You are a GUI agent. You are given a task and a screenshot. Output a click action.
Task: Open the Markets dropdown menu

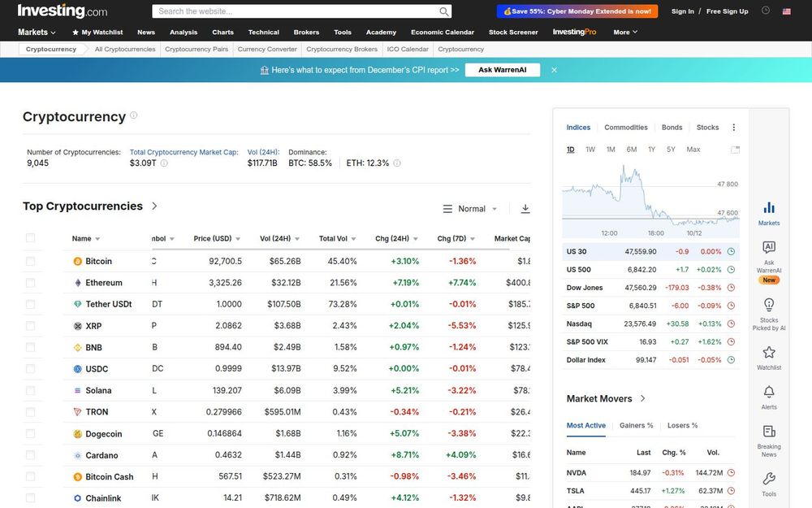37,33
